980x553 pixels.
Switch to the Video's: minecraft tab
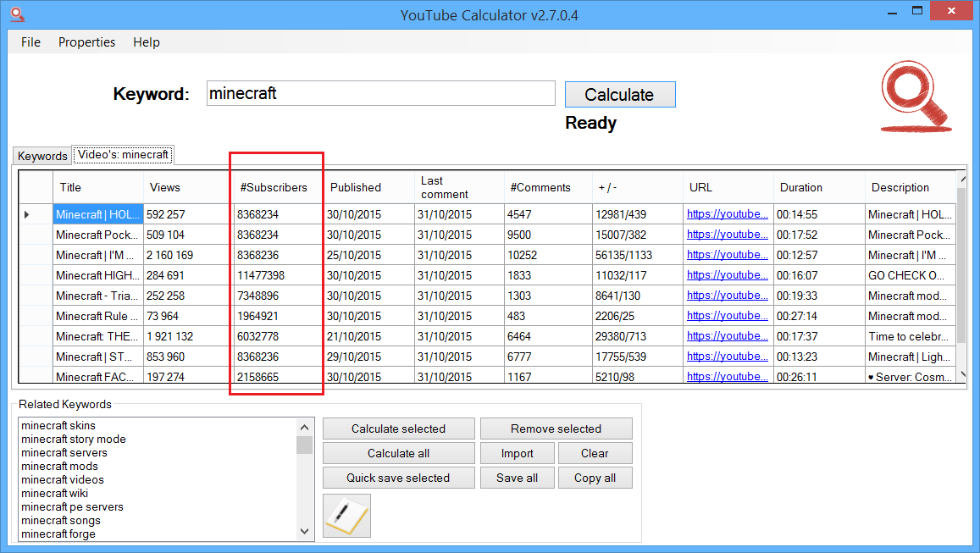point(123,154)
